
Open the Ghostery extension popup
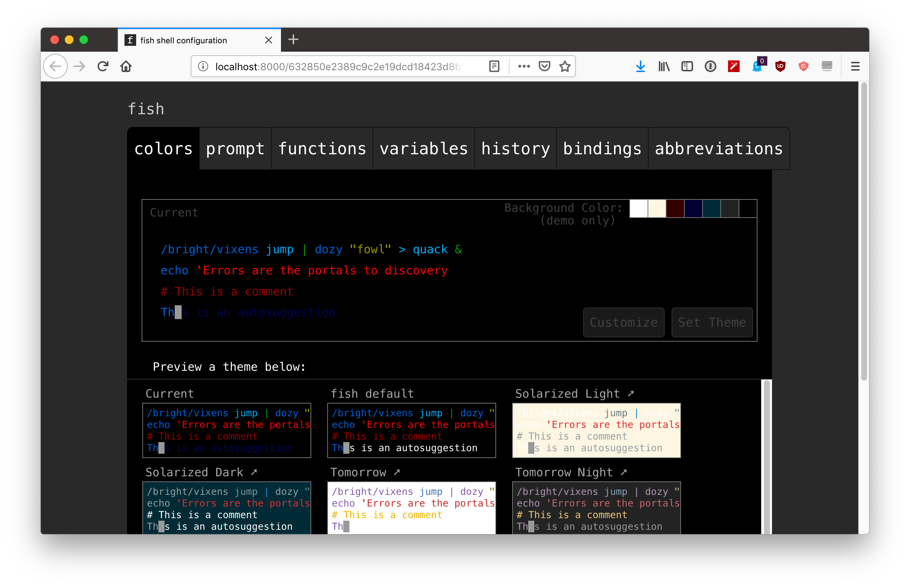coord(757,66)
